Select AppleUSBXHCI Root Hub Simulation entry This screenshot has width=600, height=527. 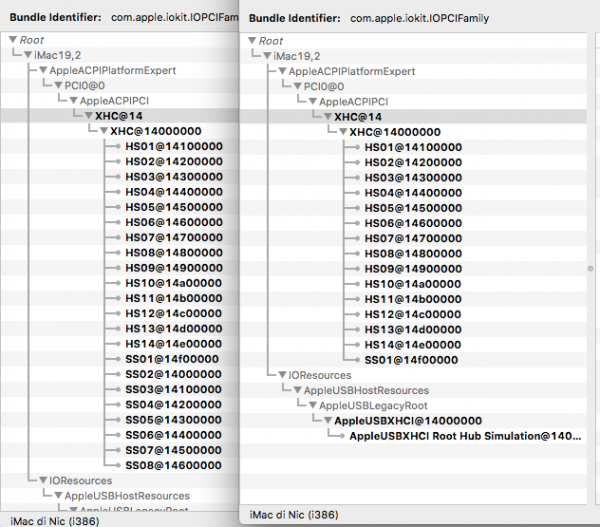click(465, 436)
